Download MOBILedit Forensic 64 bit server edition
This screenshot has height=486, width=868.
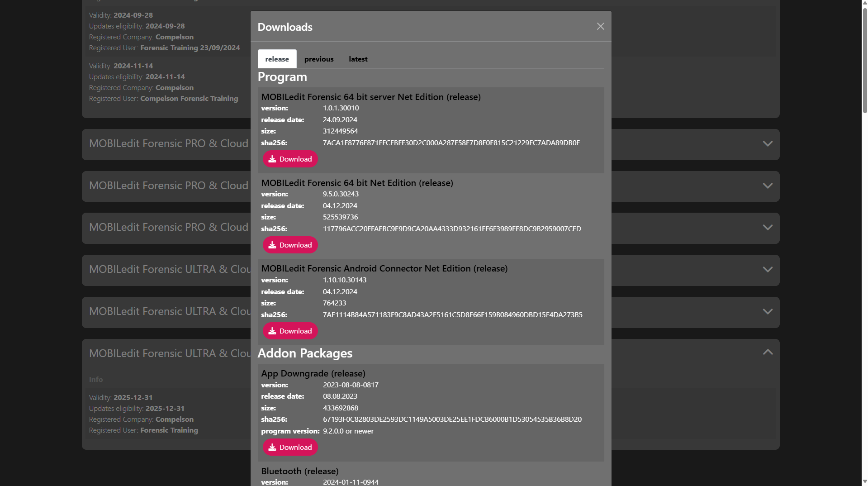point(290,159)
